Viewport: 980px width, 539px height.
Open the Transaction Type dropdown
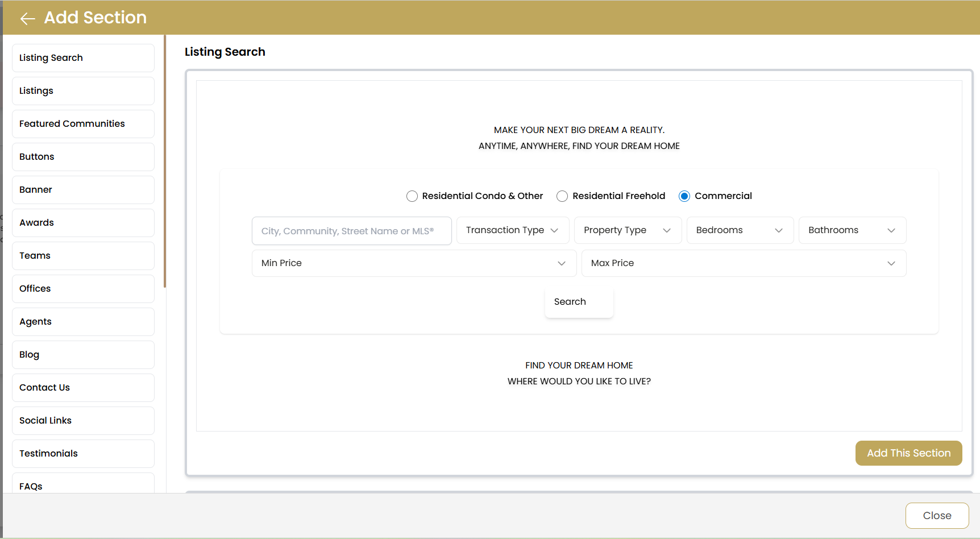pos(512,230)
